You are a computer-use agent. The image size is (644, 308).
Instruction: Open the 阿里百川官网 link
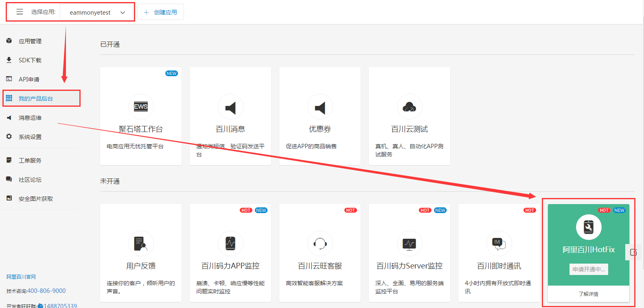[x=21, y=277]
